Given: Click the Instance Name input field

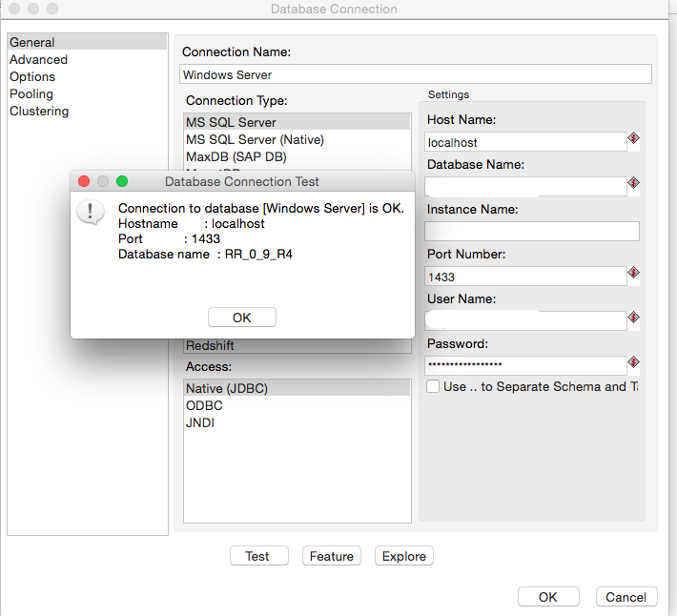Looking at the screenshot, I should click(x=532, y=232).
